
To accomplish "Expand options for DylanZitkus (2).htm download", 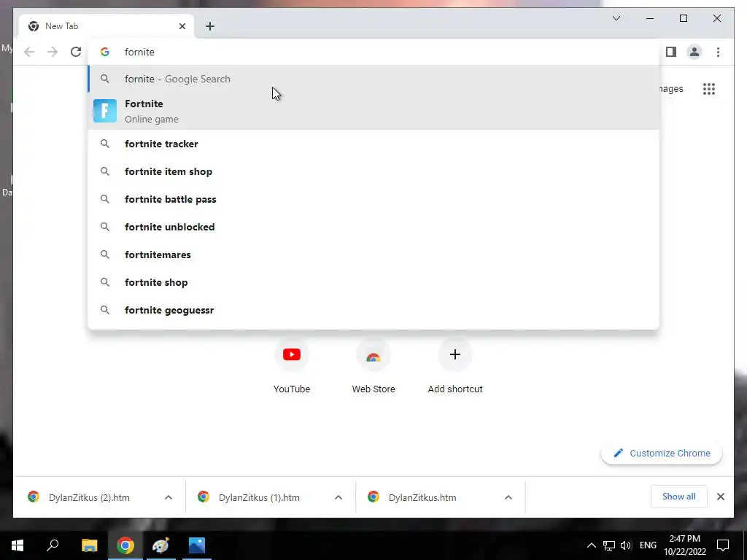I will 169,497.
